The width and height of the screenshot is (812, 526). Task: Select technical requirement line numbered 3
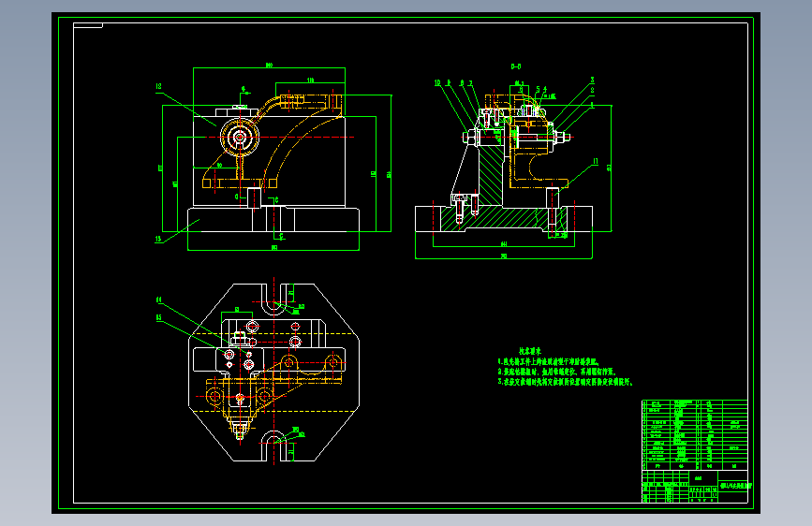566,382
